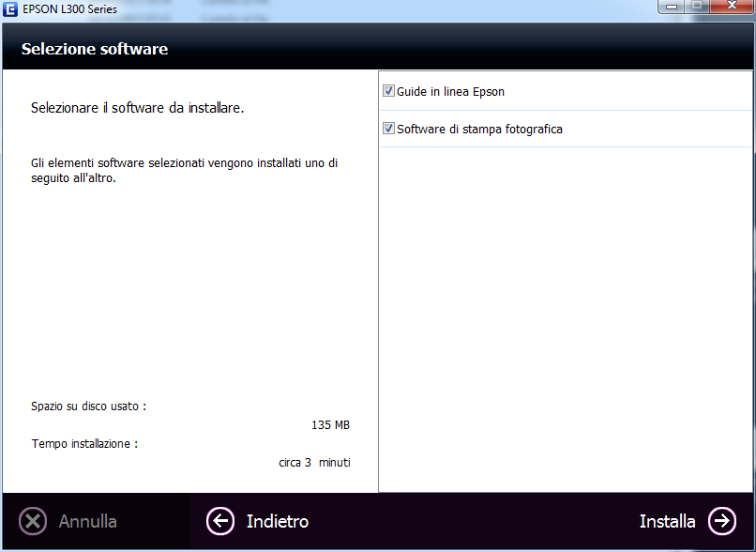Go back using the Indietro text

(x=277, y=521)
